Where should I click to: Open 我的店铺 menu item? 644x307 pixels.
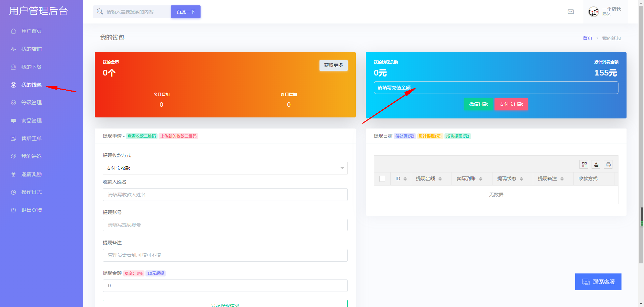(31, 49)
